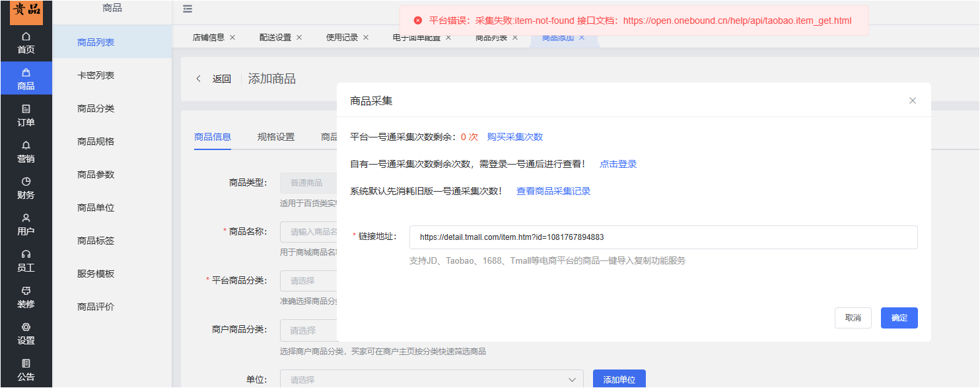Open the 用户 user icon
980x388 pixels.
pos(26,217)
